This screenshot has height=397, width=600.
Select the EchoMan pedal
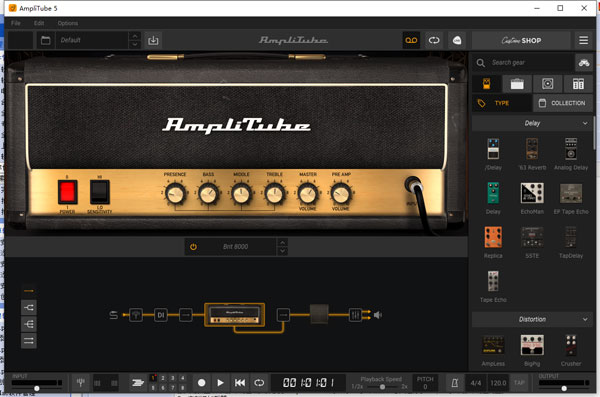click(532, 193)
